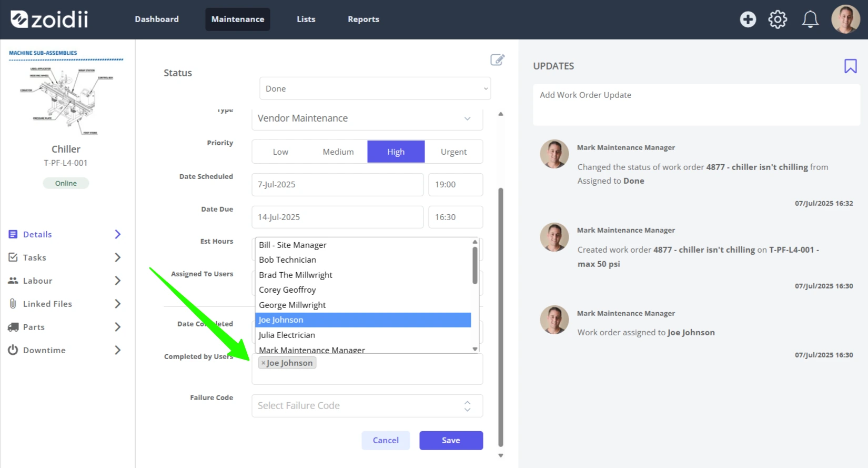The height and width of the screenshot is (468, 868).
Task: Click the form scrollbar up arrow
Action: click(x=501, y=114)
